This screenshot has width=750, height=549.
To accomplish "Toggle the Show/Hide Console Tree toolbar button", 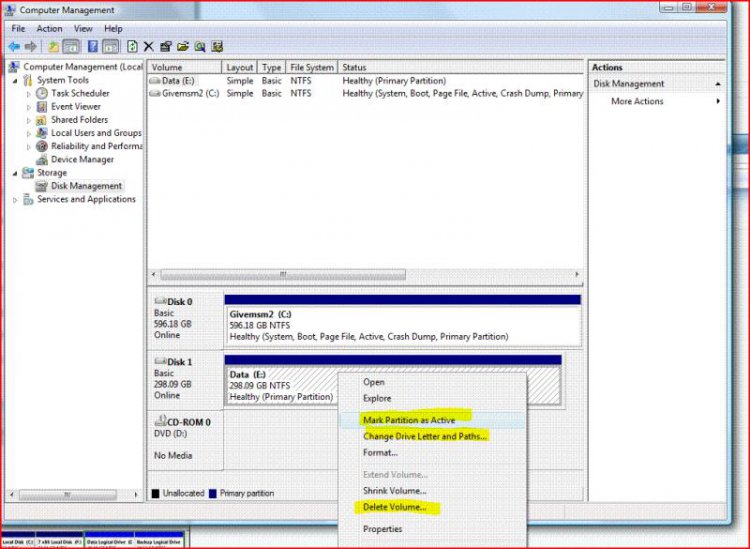I will pos(72,46).
